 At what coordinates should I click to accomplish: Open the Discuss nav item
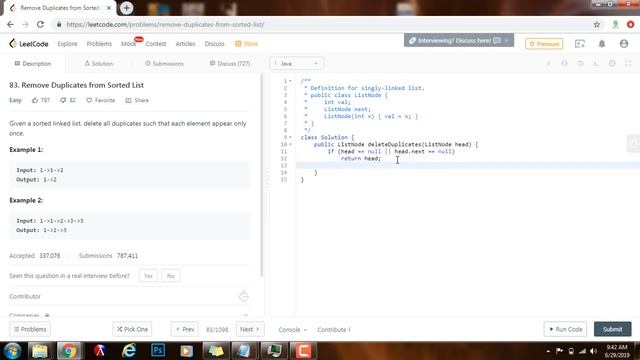click(x=214, y=44)
